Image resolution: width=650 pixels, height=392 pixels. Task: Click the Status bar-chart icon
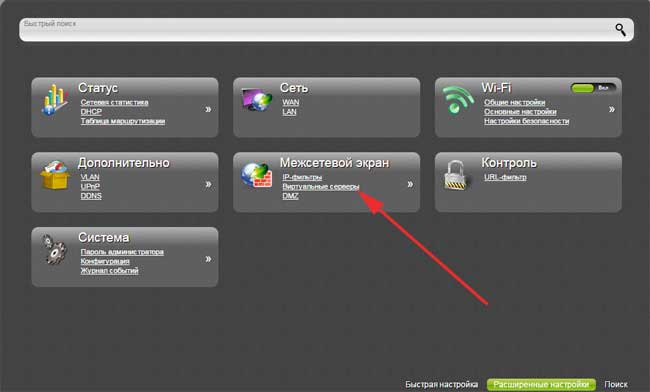(x=54, y=100)
